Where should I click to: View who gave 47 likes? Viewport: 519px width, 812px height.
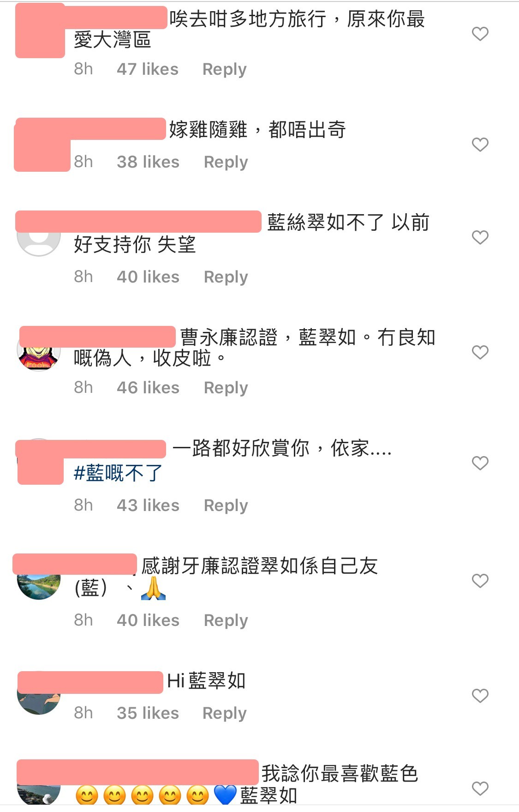click(x=148, y=69)
